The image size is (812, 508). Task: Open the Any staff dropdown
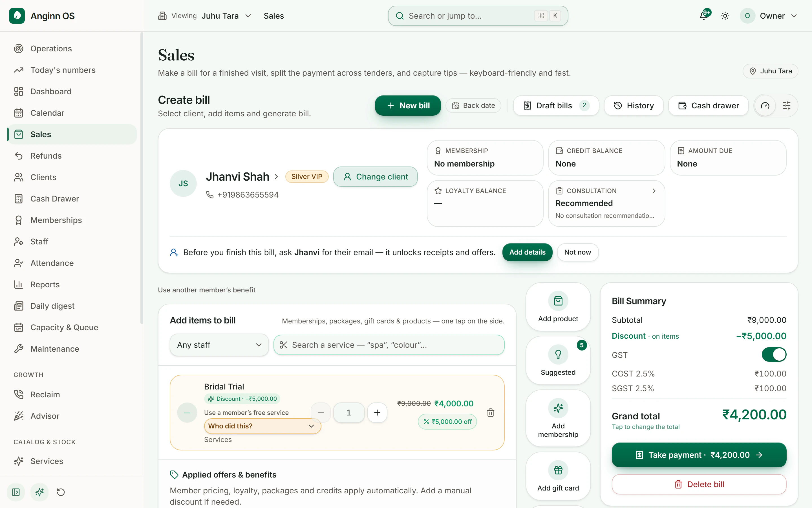click(219, 345)
